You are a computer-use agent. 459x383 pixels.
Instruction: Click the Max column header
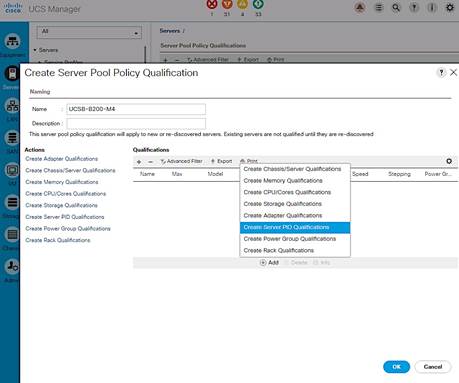(x=177, y=174)
